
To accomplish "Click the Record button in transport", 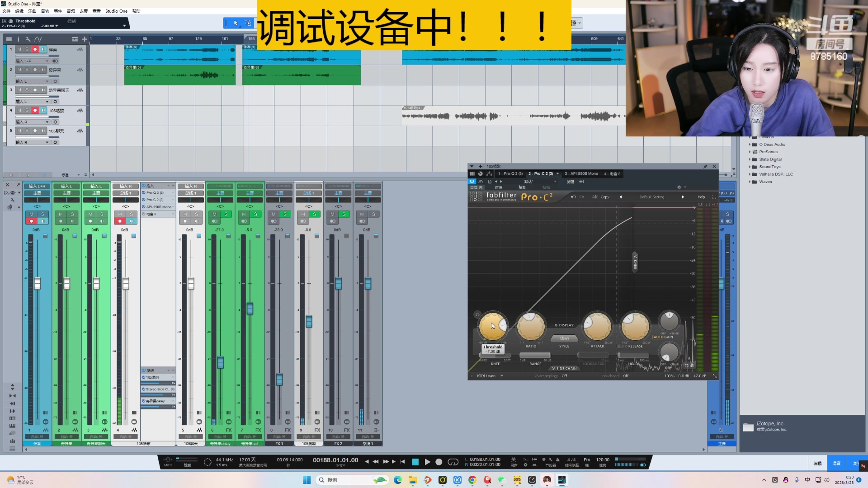I will [x=439, y=462].
